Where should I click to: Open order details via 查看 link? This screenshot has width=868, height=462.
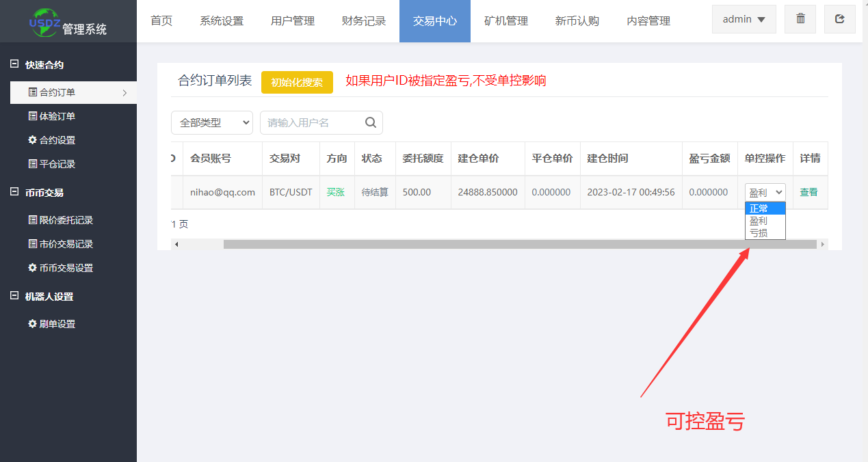pyautogui.click(x=808, y=192)
